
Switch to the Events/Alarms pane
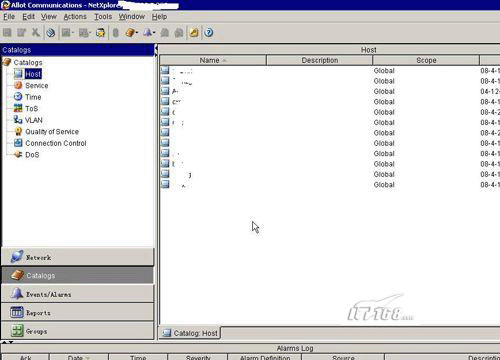coord(78,294)
